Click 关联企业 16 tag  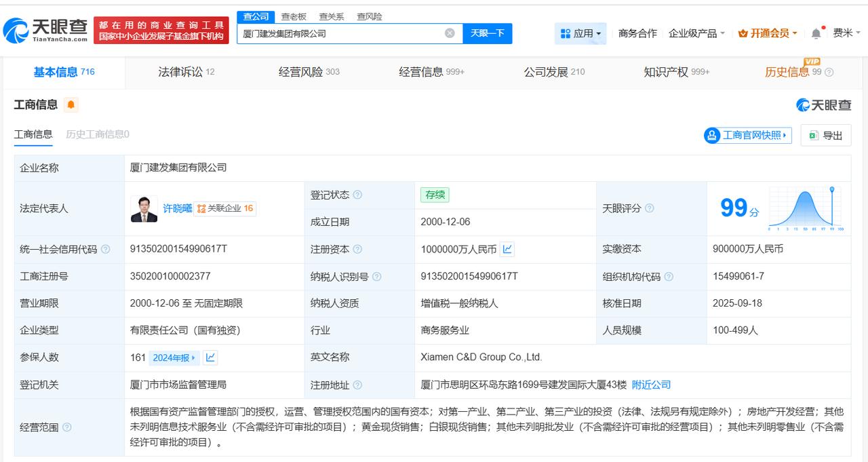point(225,208)
